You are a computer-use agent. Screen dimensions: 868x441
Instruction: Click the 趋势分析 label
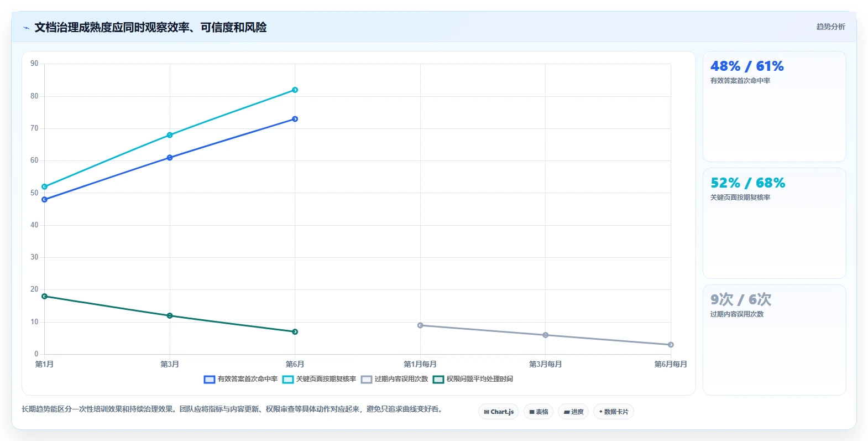[x=831, y=27]
